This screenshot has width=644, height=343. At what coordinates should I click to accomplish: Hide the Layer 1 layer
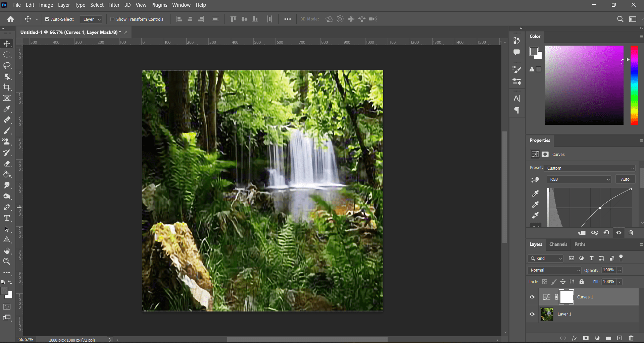(532, 314)
